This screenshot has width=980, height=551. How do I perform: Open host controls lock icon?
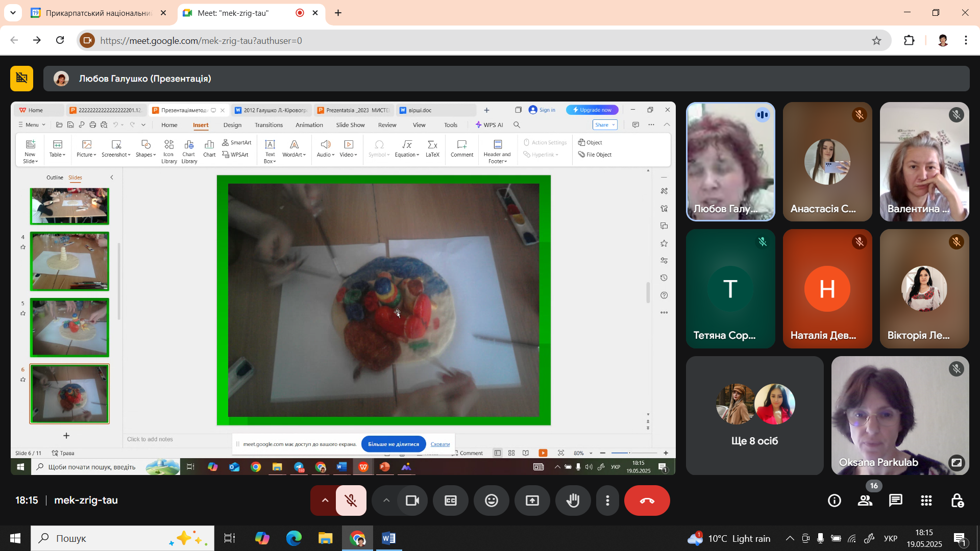pyautogui.click(x=957, y=500)
